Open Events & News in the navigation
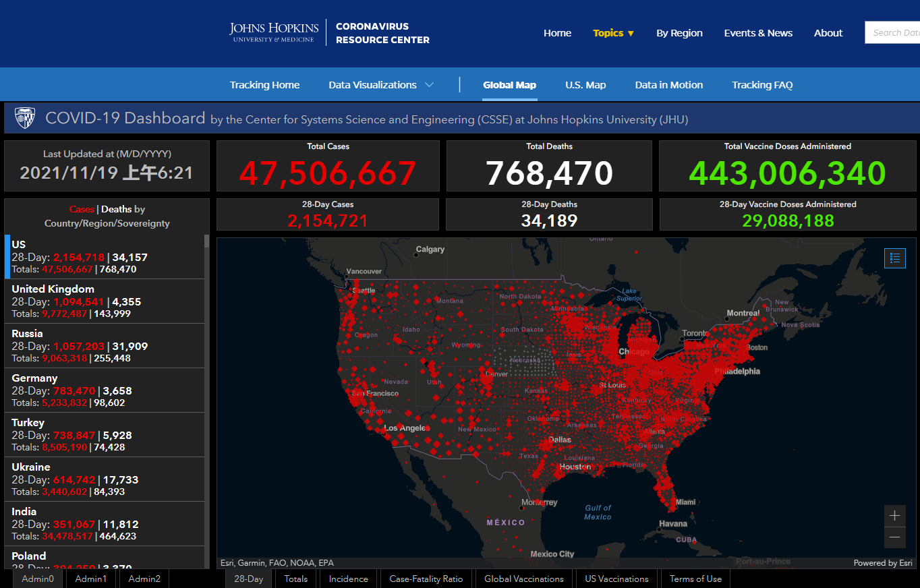Image resolution: width=920 pixels, height=588 pixels. tap(758, 33)
